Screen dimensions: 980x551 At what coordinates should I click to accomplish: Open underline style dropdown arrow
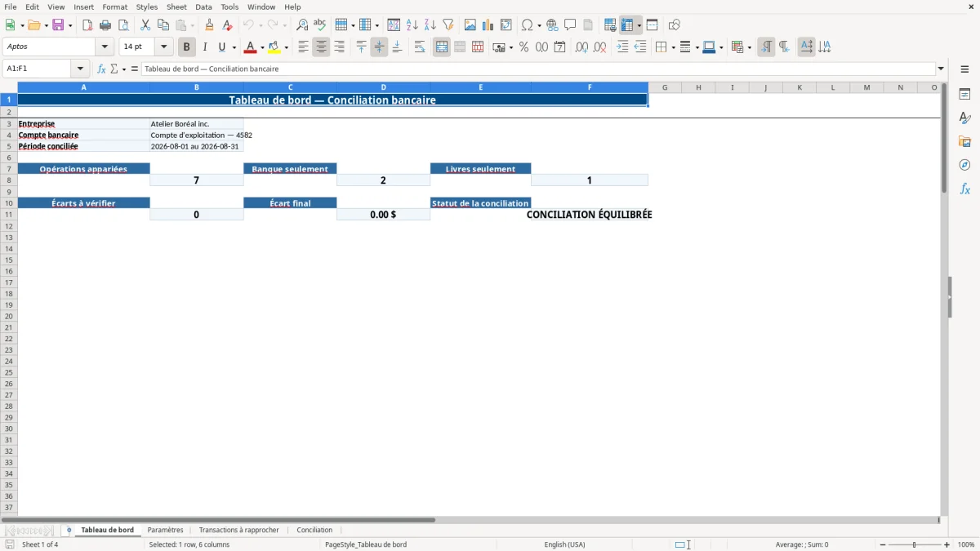[x=234, y=47]
